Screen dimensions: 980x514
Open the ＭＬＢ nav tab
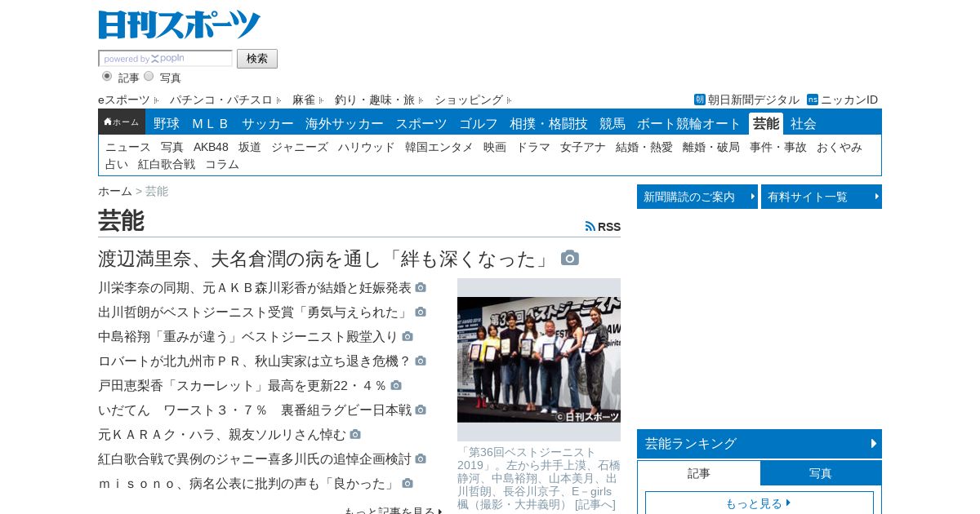211,124
